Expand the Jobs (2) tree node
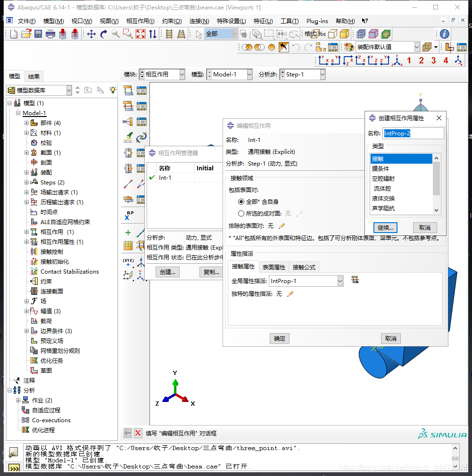The height and width of the screenshot is (476, 472). coord(18,401)
